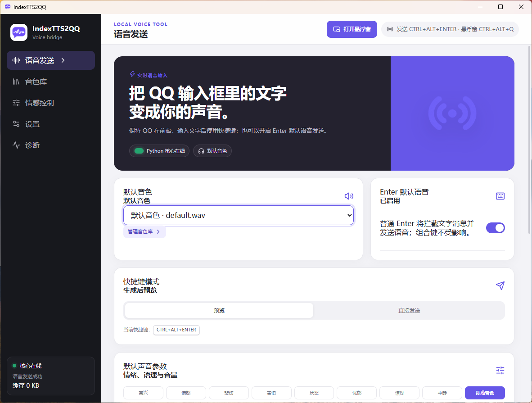Viewport: 532px width, 403px height.
Task: Click the pulse icon beside 诊断
Action: tap(16, 145)
